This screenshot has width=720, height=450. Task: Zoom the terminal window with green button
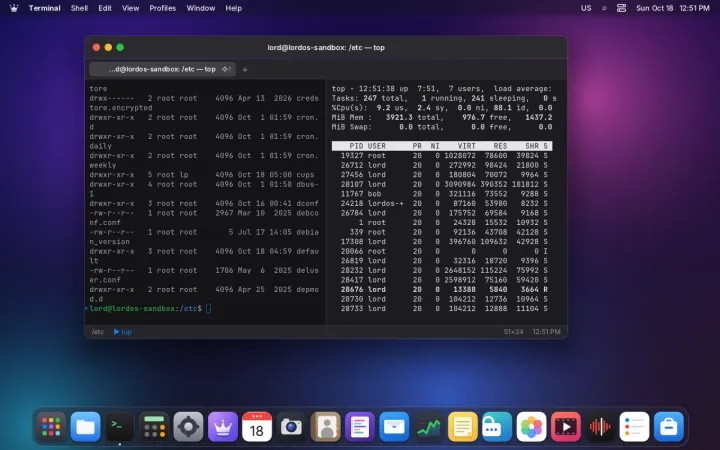click(120, 47)
